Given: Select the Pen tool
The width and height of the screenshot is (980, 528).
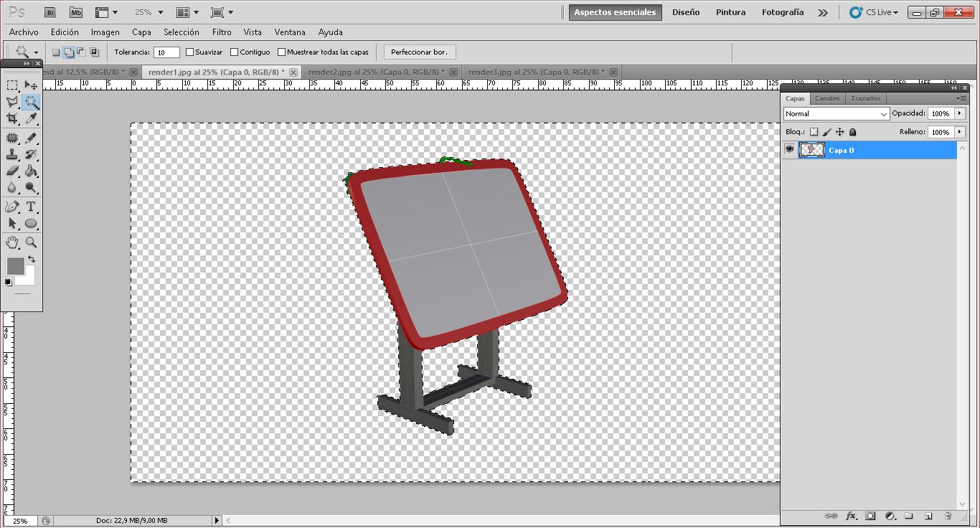Looking at the screenshot, I should pyautogui.click(x=12, y=207).
